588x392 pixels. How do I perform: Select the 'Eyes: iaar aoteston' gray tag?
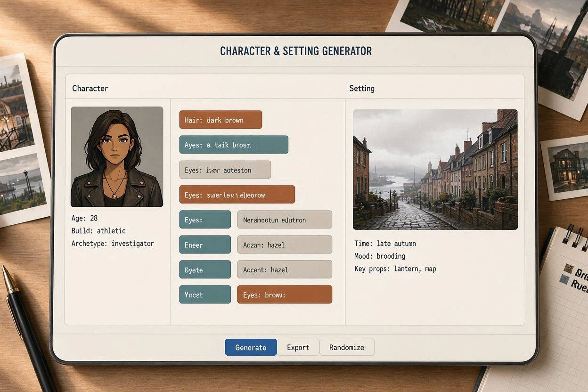(225, 170)
